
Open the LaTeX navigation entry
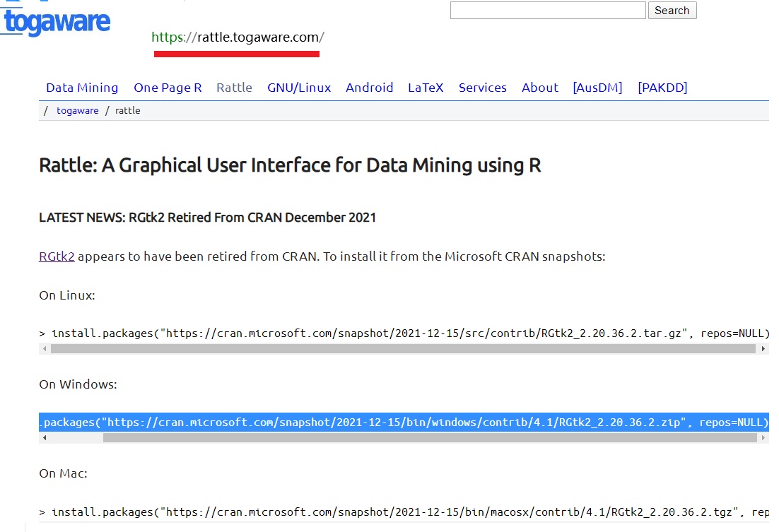[x=426, y=88]
